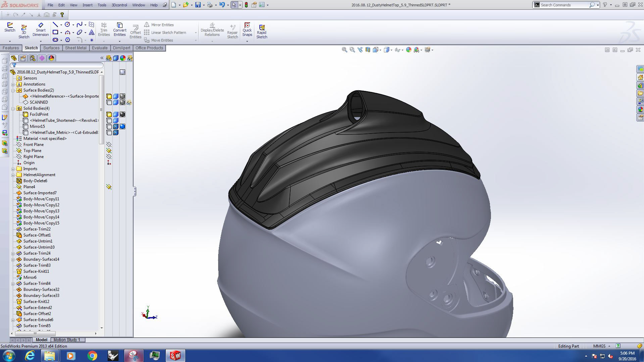This screenshot has width=644, height=362.
Task: Toggle hide/show for HelmetTube_Metric body
Action: point(109,133)
